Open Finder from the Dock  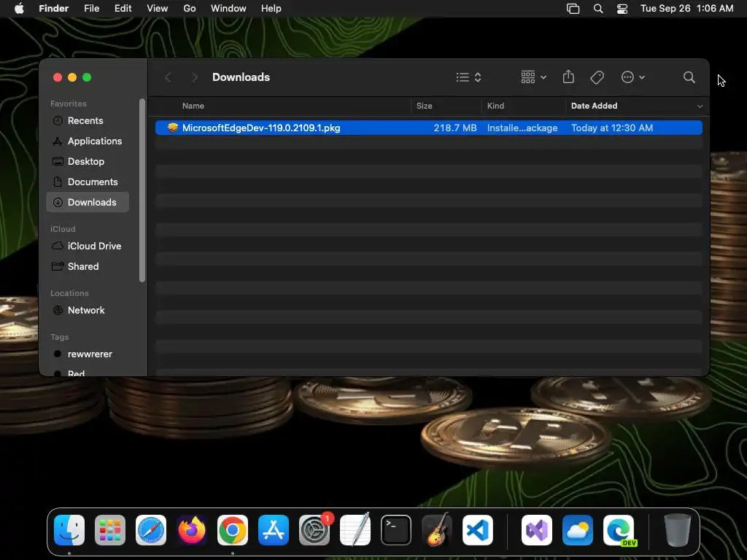coord(69,530)
